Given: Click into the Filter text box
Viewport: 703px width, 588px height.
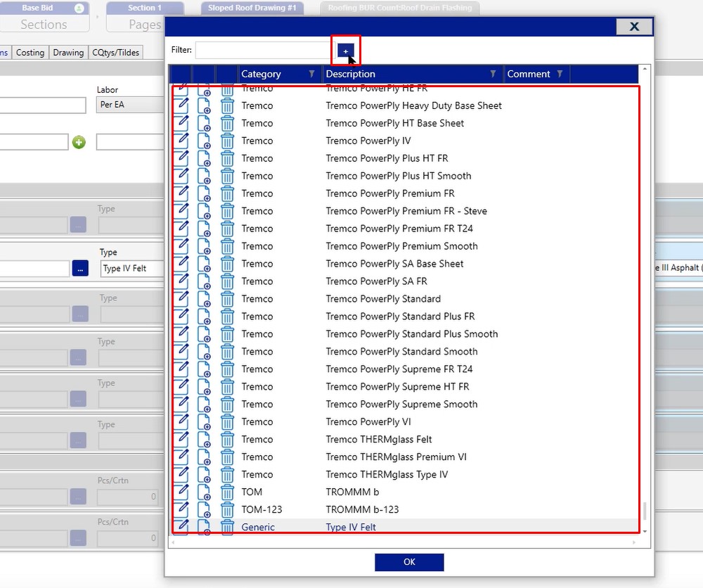Looking at the screenshot, I should tap(264, 50).
